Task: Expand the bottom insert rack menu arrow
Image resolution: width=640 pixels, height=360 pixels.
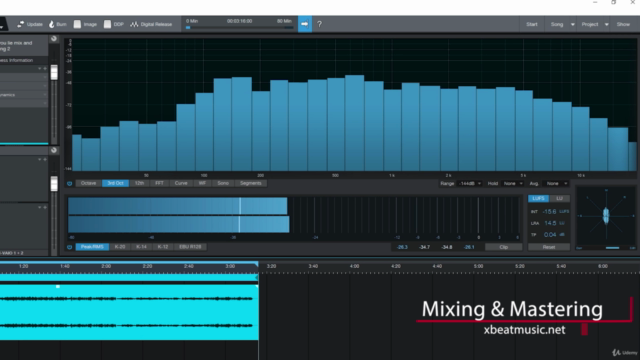Action: click(x=40, y=207)
